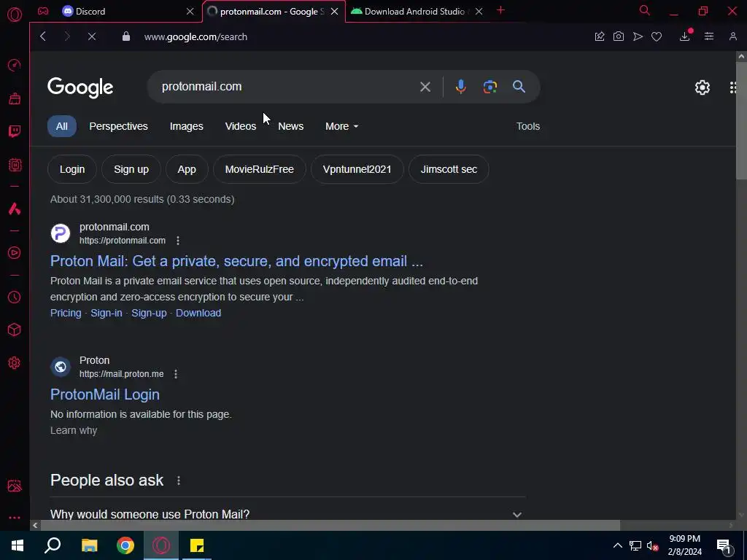Take a snapshot with camera icon
This screenshot has height=560, width=747.
click(x=619, y=36)
